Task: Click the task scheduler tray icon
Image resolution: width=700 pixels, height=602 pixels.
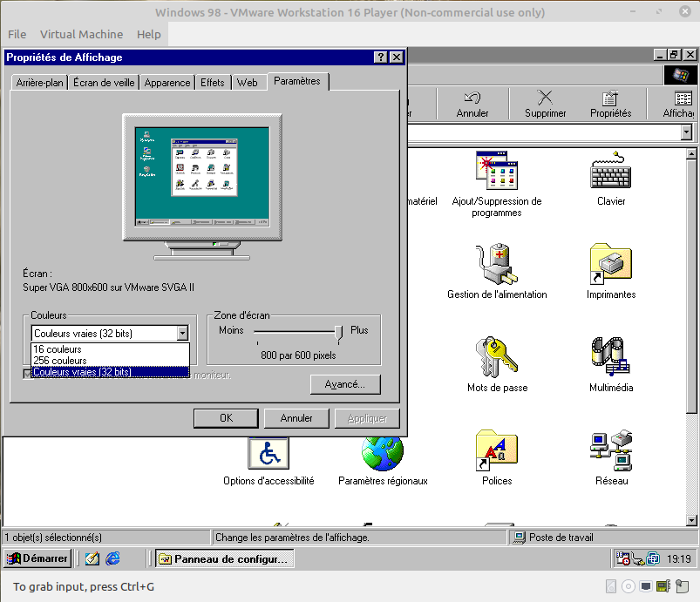Action: click(x=622, y=558)
